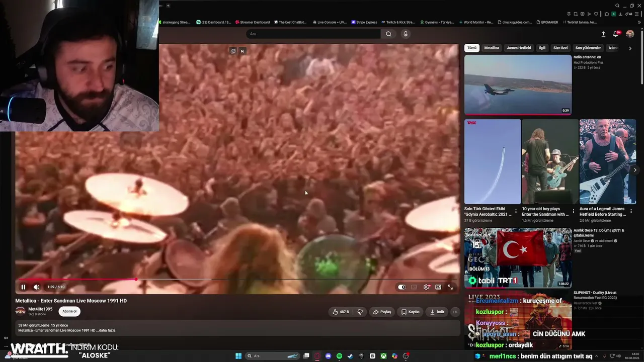Exit full screen via player corner icon
The image size is (644, 362).
pyautogui.click(x=450, y=287)
